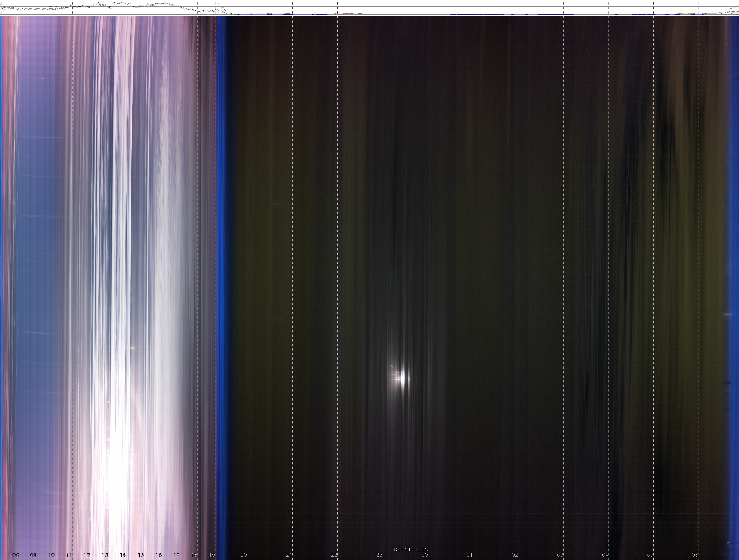The width and height of the screenshot is (739, 560).
Task: Click the 20 hour label
Action: pos(244,555)
